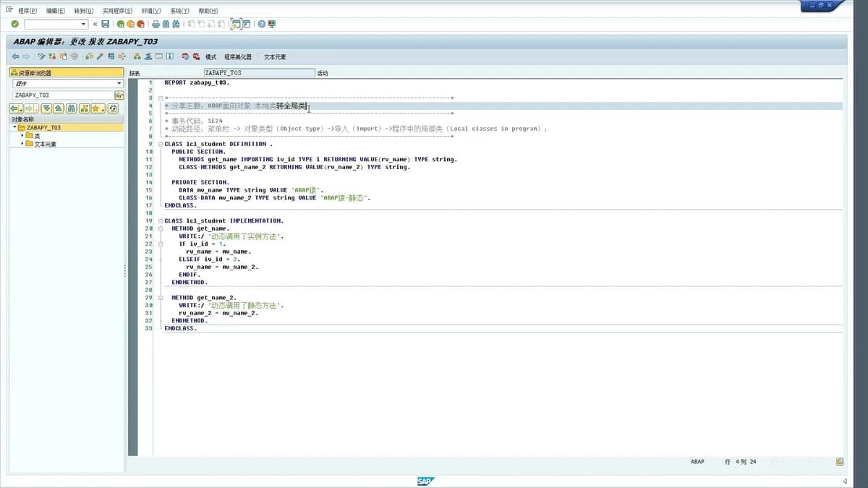Click the Customize Local Layout monitor icon
868x488 pixels.
point(271,24)
